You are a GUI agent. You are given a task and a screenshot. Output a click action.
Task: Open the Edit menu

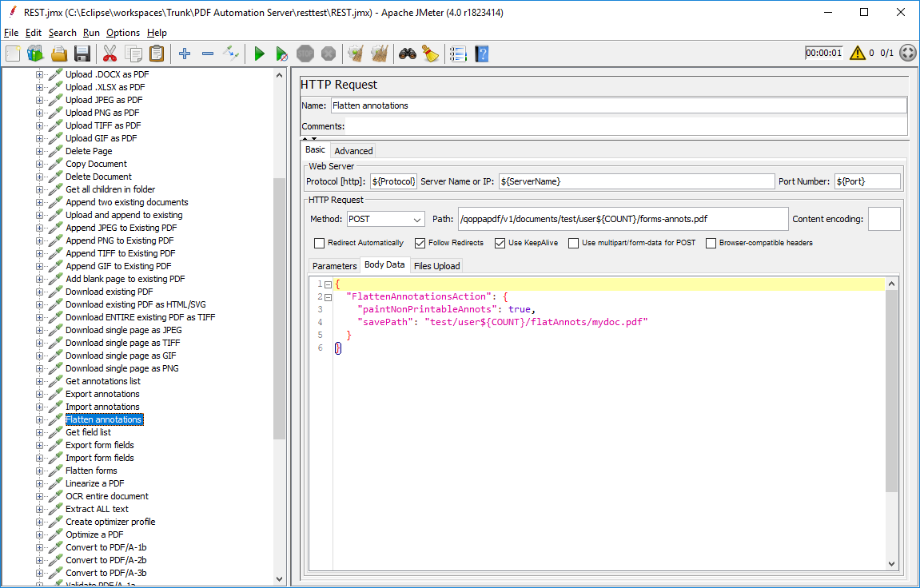coord(33,33)
